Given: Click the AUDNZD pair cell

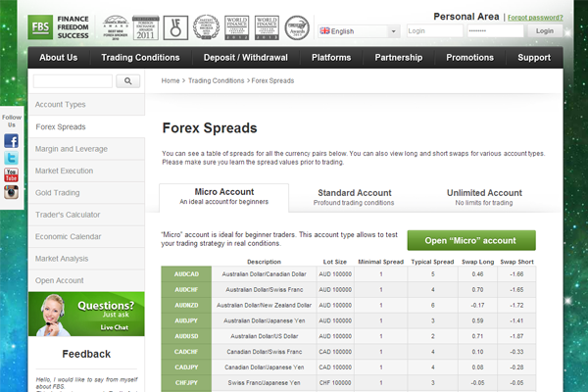Looking at the screenshot, I should (186, 306).
